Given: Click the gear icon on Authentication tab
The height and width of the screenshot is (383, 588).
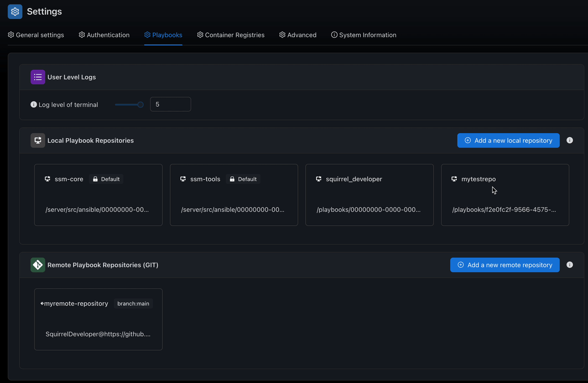Looking at the screenshot, I should tap(82, 35).
